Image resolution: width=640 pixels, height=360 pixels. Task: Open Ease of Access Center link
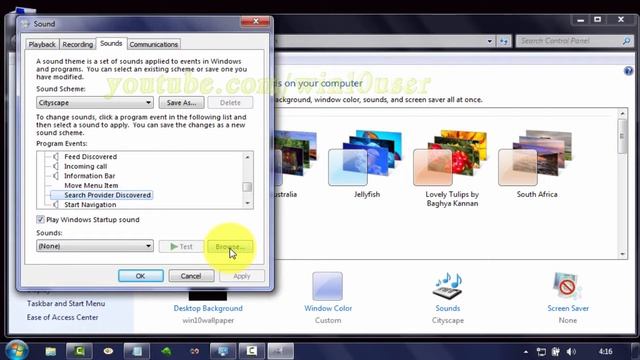click(62, 317)
